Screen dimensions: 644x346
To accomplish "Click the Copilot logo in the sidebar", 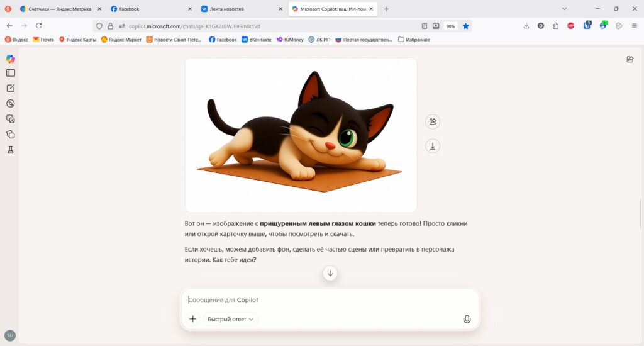I will [11, 59].
